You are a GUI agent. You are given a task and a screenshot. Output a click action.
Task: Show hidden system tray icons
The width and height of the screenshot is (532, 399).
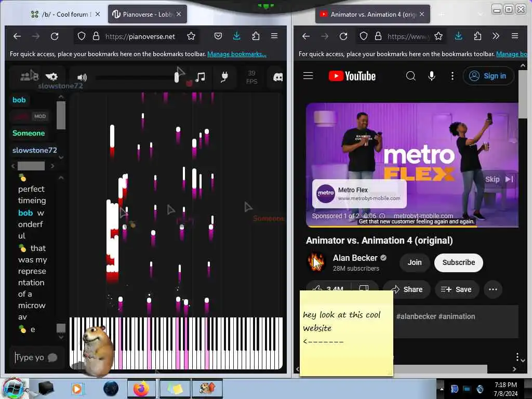pos(442,389)
